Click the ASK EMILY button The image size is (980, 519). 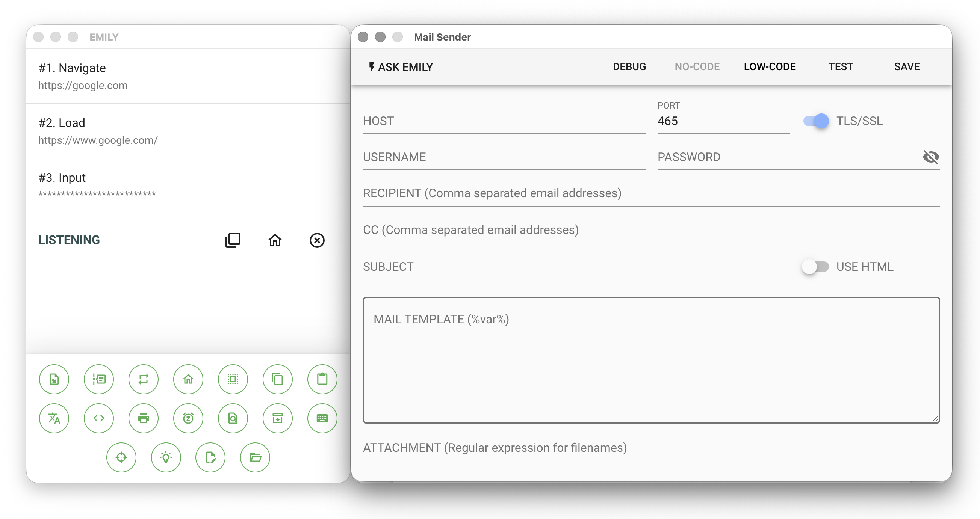[401, 67]
